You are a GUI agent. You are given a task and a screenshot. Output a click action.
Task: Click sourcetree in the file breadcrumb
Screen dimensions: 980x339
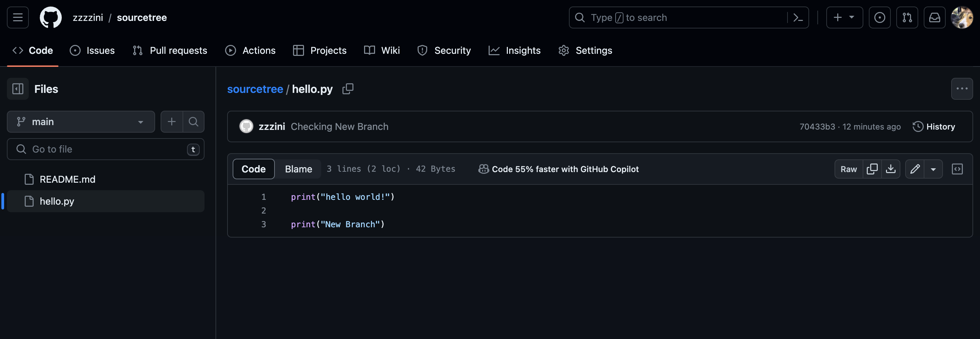coord(255,89)
